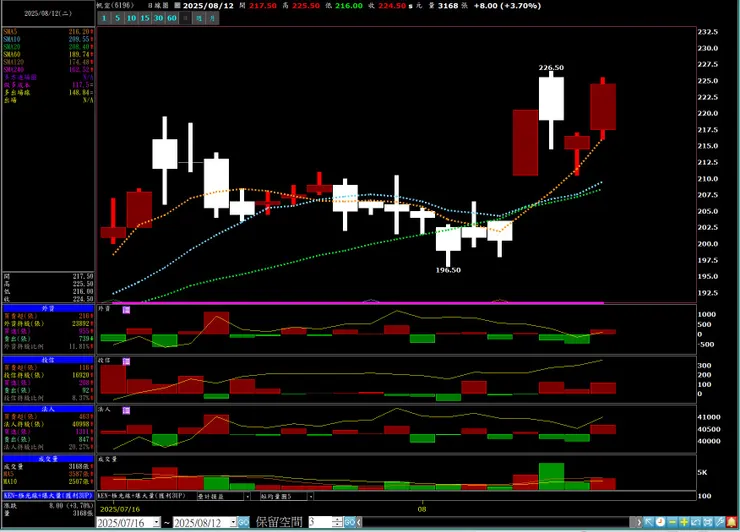Image resolution: width=740 pixels, height=532 pixels.
Task: Choose the 30-minute timeframe
Action: 158,18
